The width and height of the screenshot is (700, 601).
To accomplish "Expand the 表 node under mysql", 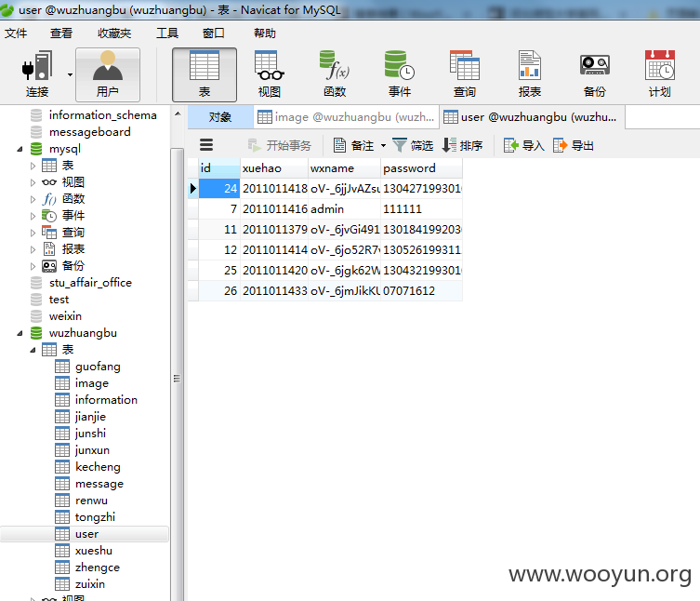I will tap(33, 166).
